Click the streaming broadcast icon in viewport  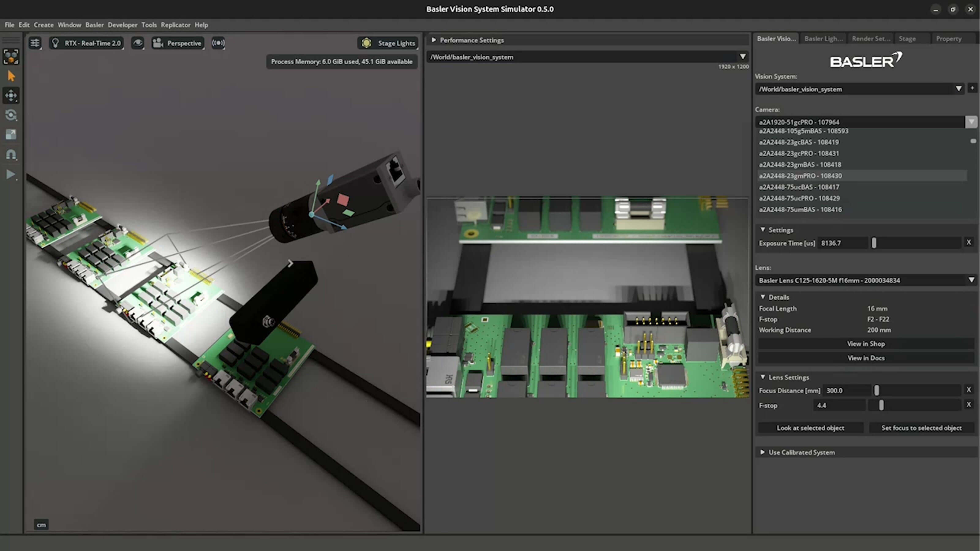(x=218, y=43)
